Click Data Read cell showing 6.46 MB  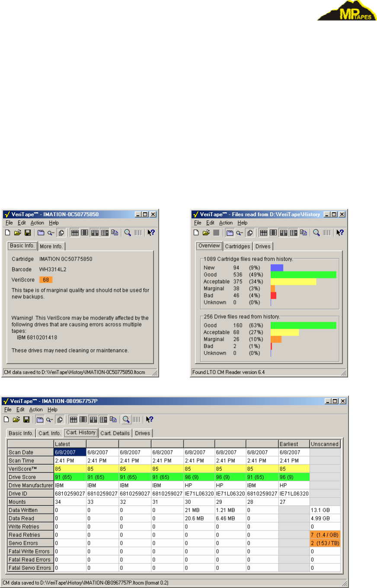tap(230, 518)
